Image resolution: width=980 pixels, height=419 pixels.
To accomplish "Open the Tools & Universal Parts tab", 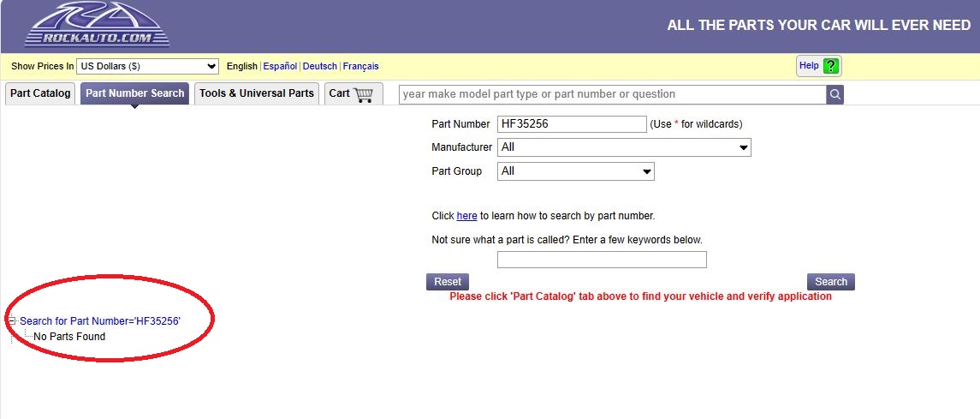I will point(257,93).
